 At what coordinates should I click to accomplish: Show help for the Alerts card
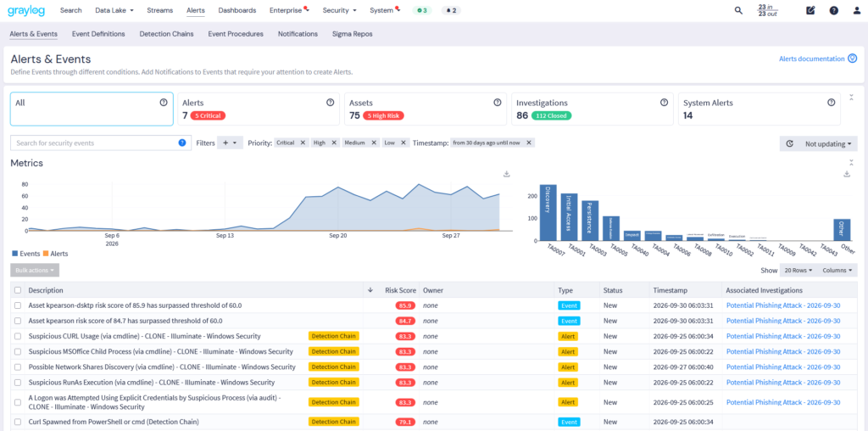pyautogui.click(x=330, y=103)
